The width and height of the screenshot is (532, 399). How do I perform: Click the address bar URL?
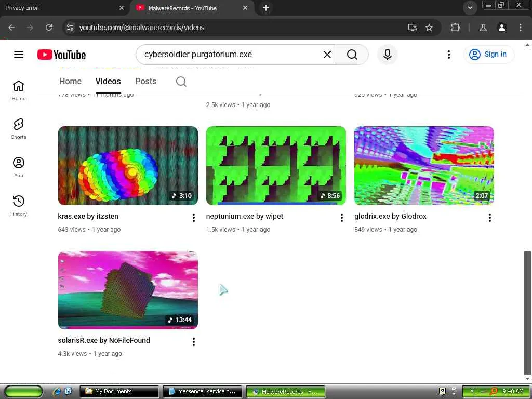coord(141,28)
